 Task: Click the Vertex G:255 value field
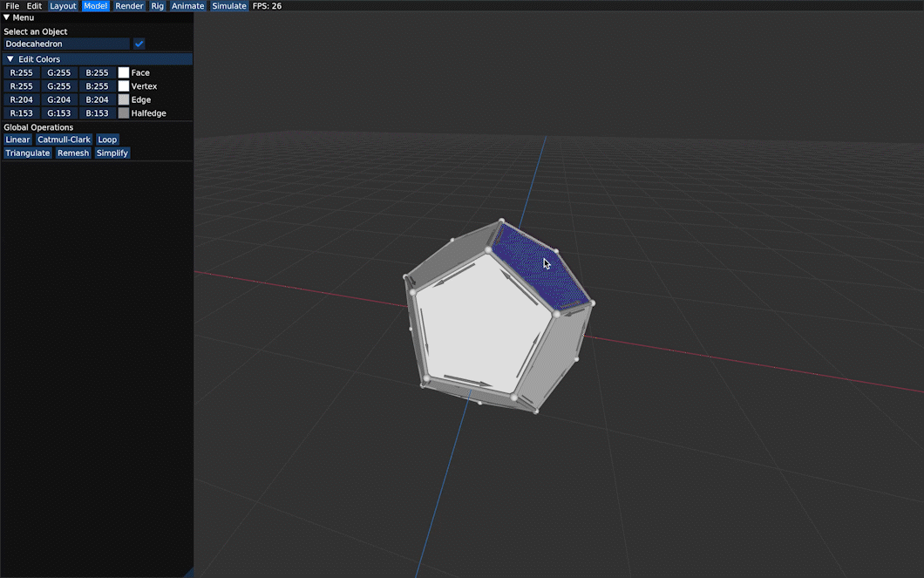(x=59, y=86)
